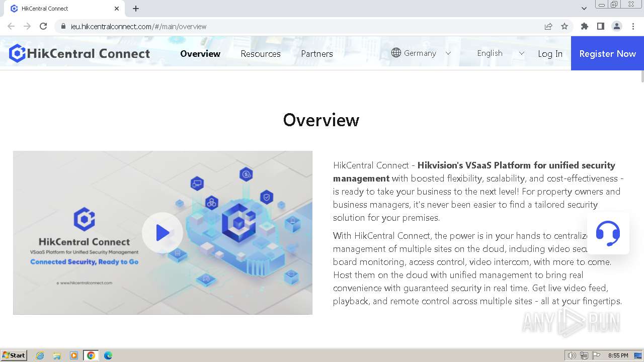Select the HikCentral Connect browser tab

(64, 9)
